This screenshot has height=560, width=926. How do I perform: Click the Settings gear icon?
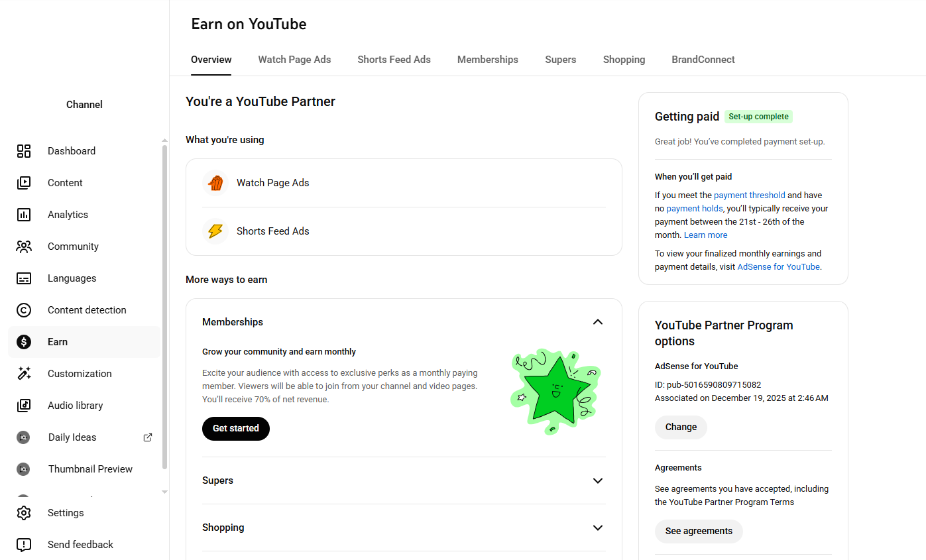click(x=24, y=513)
